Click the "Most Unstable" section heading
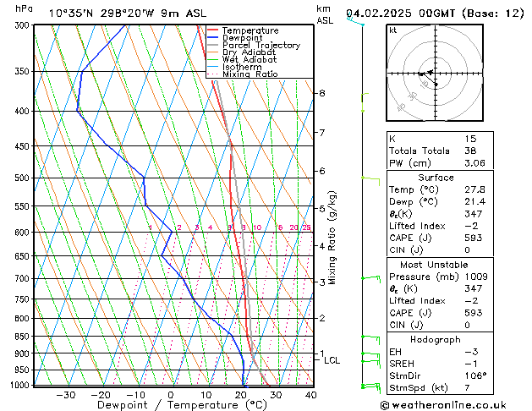The image size is (532, 411). click(x=434, y=265)
